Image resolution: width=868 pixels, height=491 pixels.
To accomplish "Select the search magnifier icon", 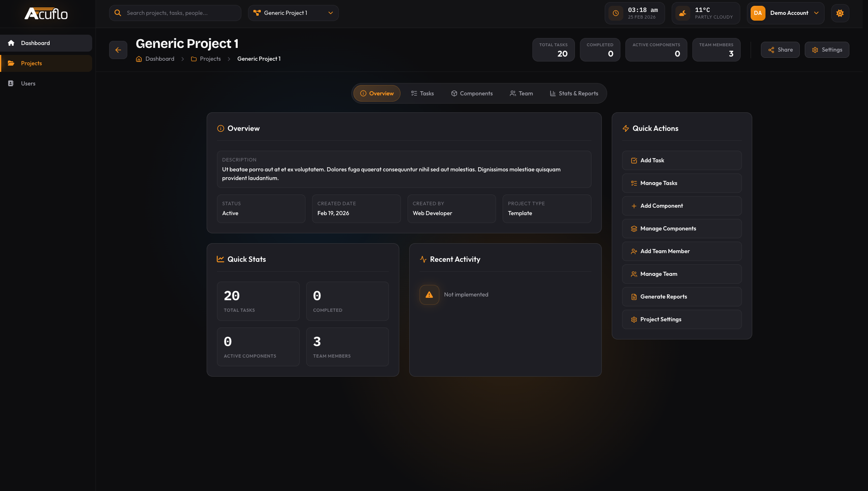I will 118,13.
